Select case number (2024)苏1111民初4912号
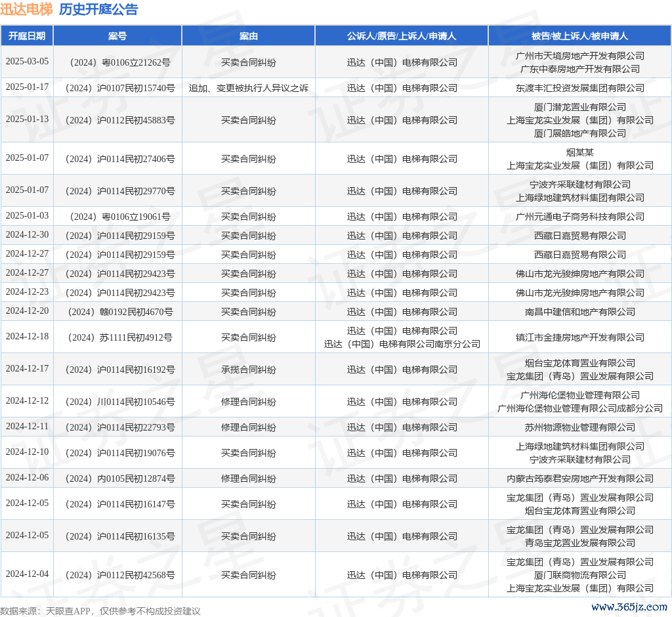Screen dimensions: 672x617 pos(120,337)
